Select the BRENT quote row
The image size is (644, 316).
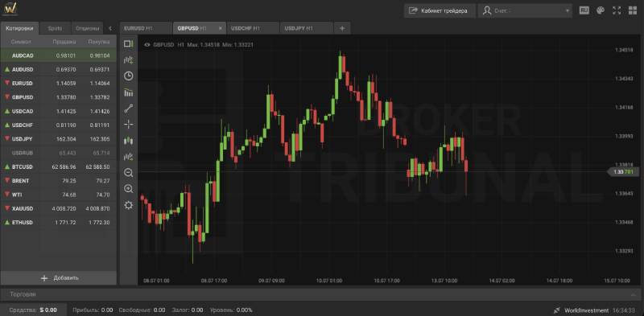coord(59,181)
